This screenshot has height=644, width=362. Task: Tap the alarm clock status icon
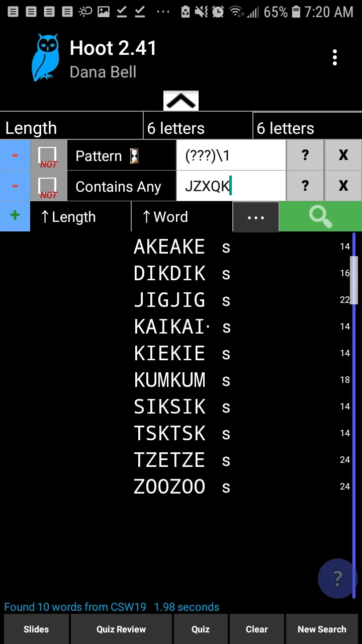coord(218,12)
